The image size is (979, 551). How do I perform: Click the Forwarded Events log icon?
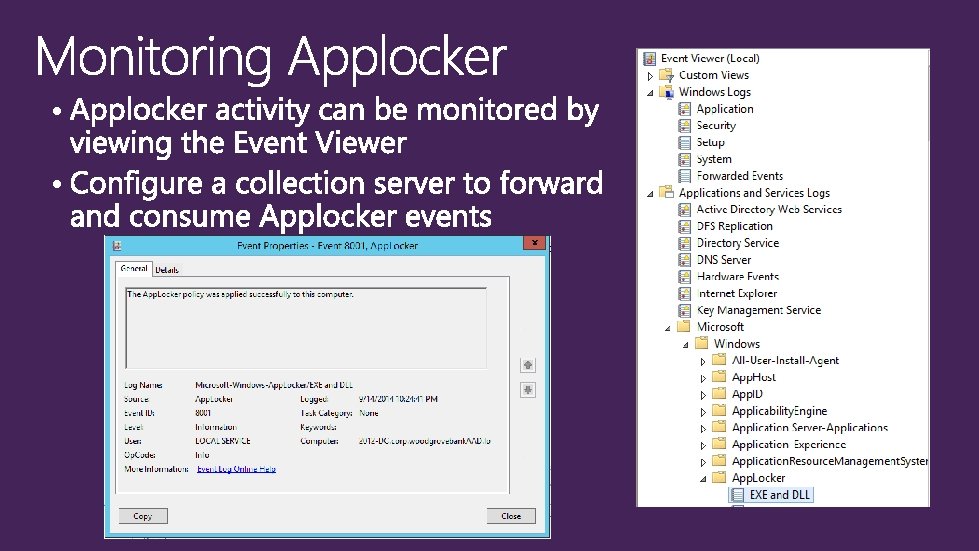tap(685, 177)
